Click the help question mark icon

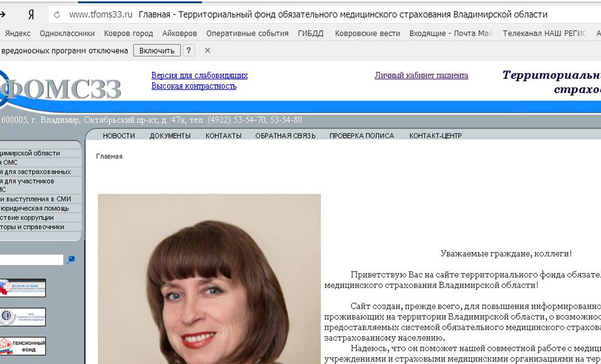[x=189, y=50]
